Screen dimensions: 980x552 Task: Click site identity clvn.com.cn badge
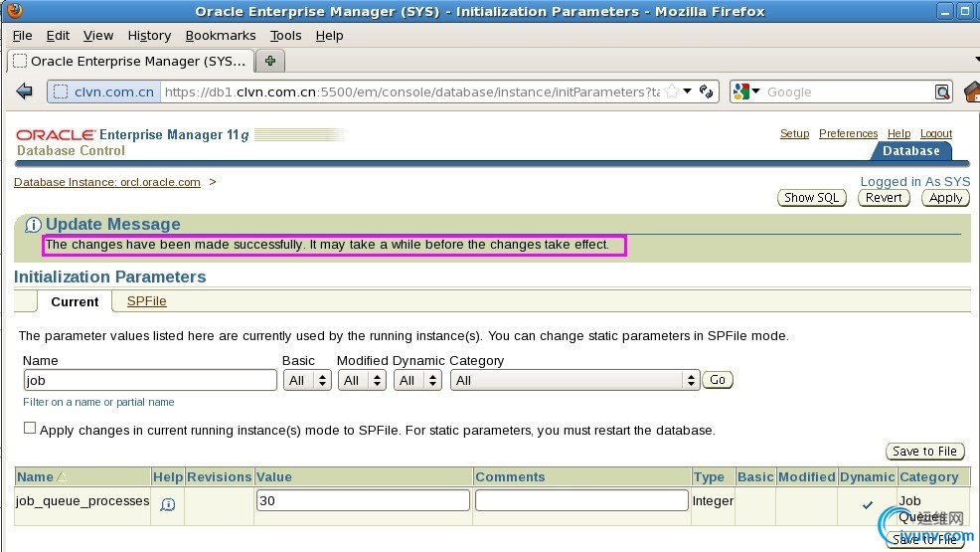103,92
